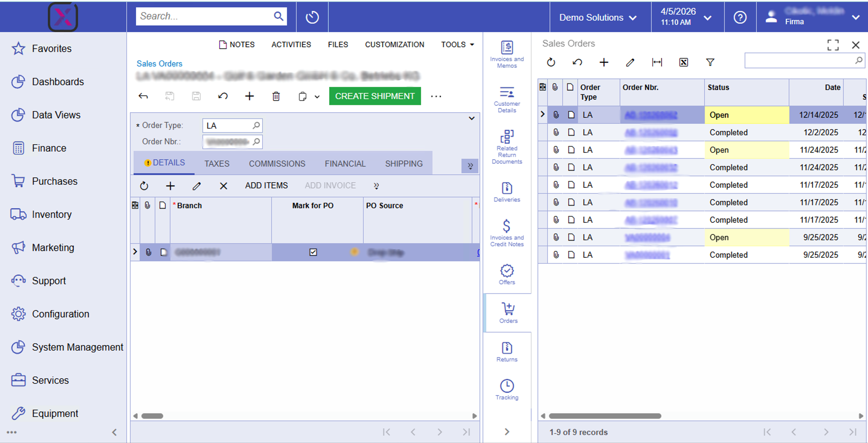Open the Help question mark icon
The image size is (868, 443).
740,17
